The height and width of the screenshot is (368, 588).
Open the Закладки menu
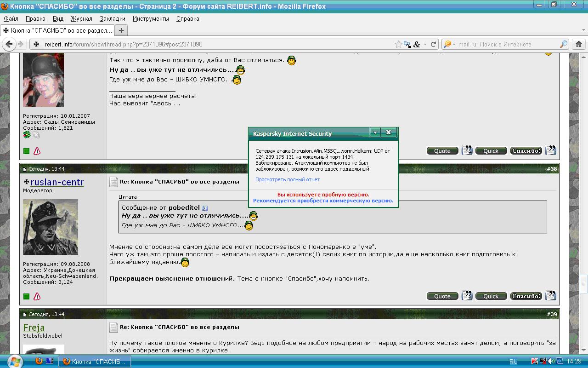[x=112, y=18]
